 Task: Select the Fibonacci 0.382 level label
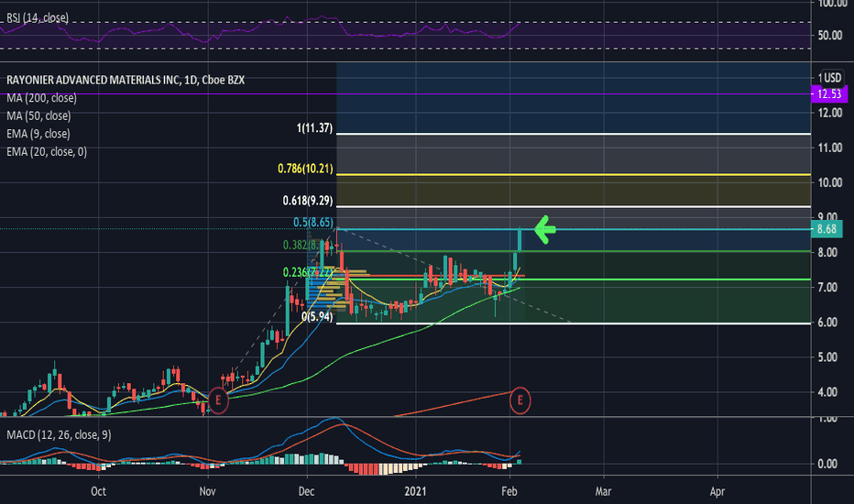pyautogui.click(x=307, y=246)
